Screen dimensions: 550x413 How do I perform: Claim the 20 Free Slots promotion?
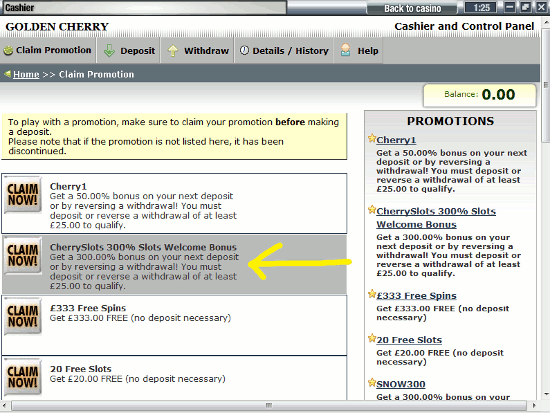23,377
